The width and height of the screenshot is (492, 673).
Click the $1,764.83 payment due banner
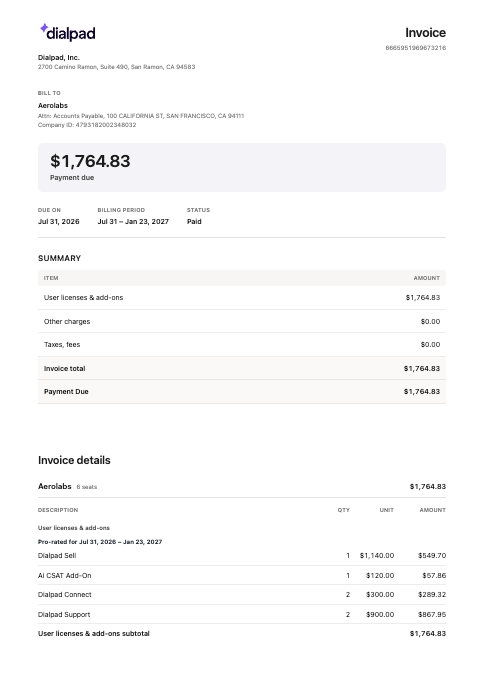tap(242, 167)
